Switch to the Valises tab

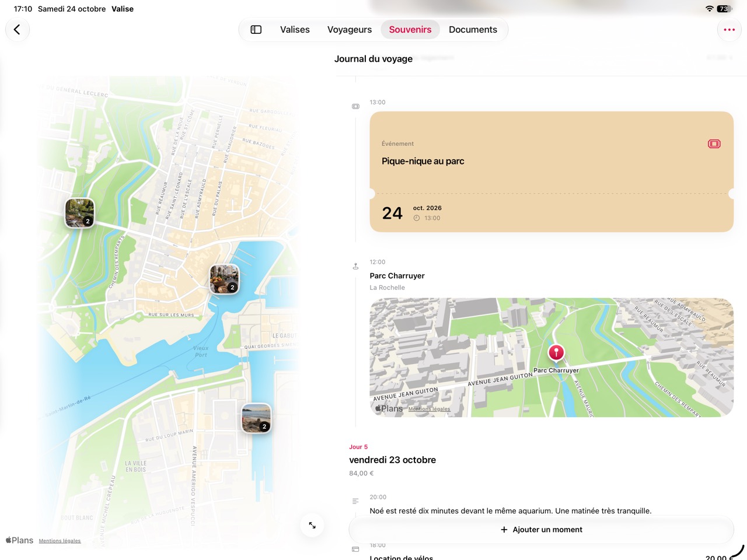(x=295, y=30)
